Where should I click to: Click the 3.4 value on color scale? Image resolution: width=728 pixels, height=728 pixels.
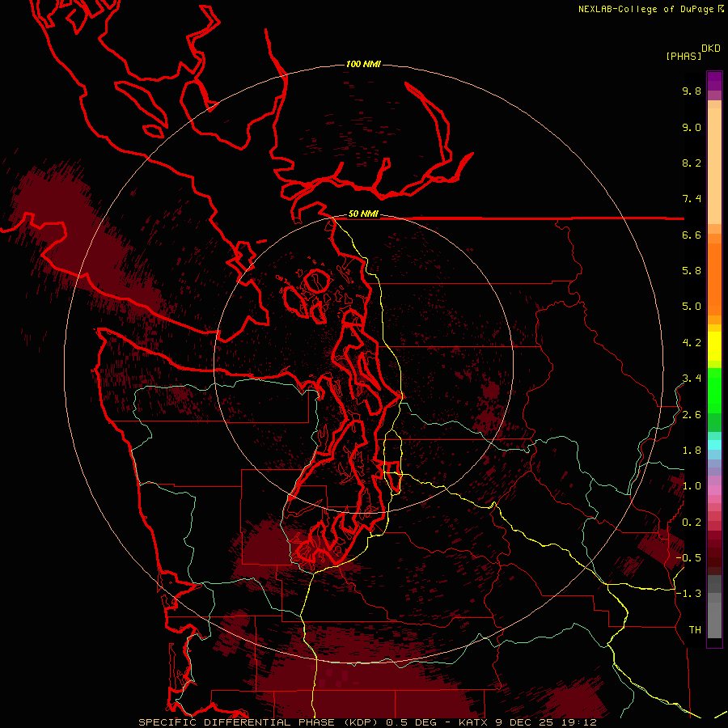[x=692, y=379]
